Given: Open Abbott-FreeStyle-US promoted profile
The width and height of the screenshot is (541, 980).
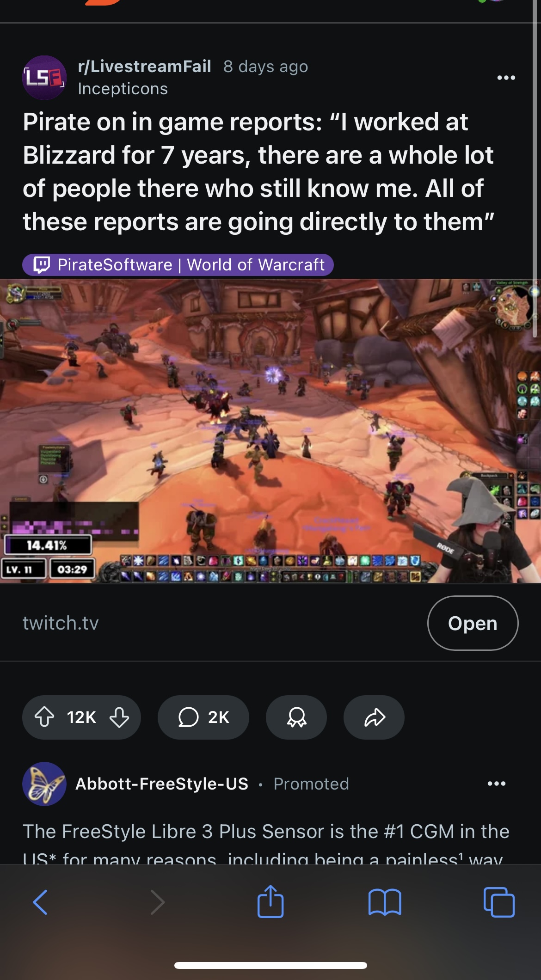Looking at the screenshot, I should 162,784.
